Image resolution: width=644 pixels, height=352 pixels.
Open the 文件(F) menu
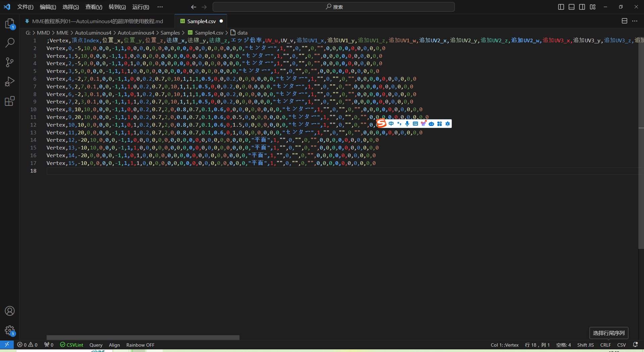coord(25,7)
